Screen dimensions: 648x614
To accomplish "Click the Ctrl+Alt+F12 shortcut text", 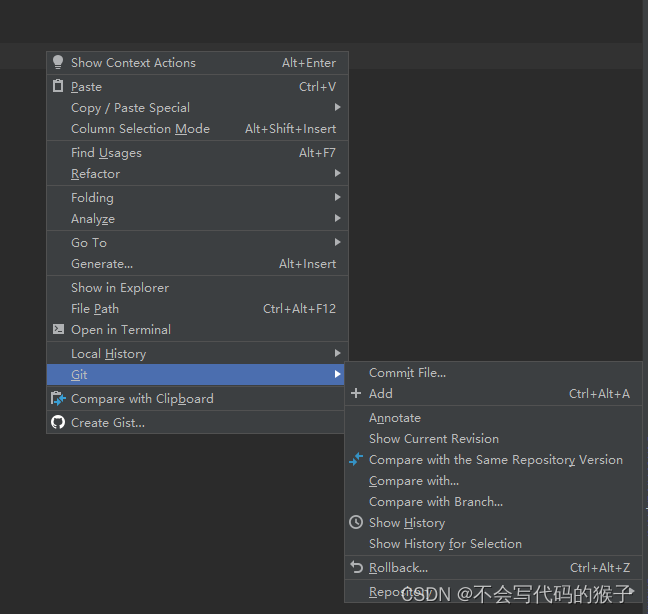I will coord(300,309).
